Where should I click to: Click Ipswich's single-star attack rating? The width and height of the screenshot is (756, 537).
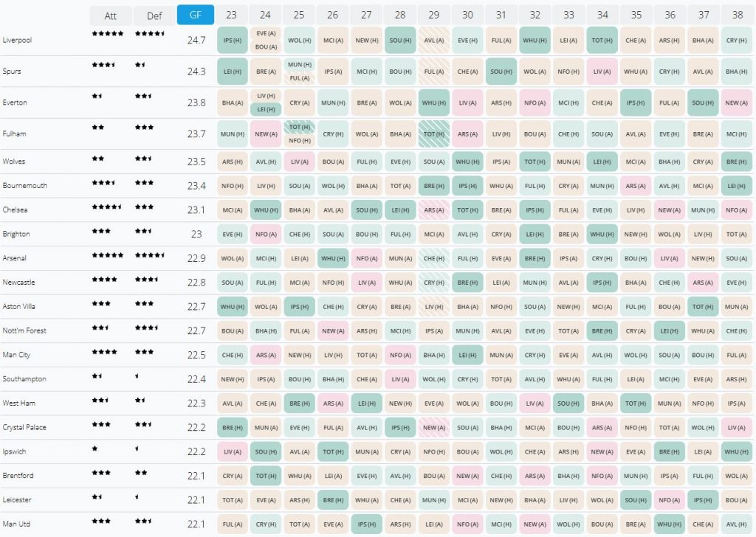point(94,448)
